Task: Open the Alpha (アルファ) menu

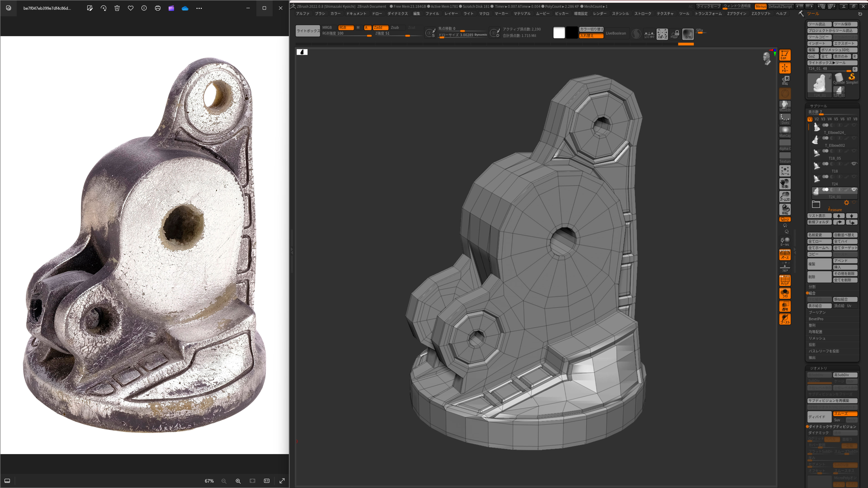Action: [x=303, y=14]
